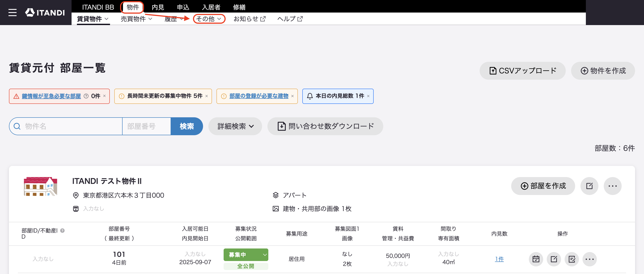Click the bell icon in 本日の内見総数
Screen dimensions: 644x274
click(x=310, y=96)
